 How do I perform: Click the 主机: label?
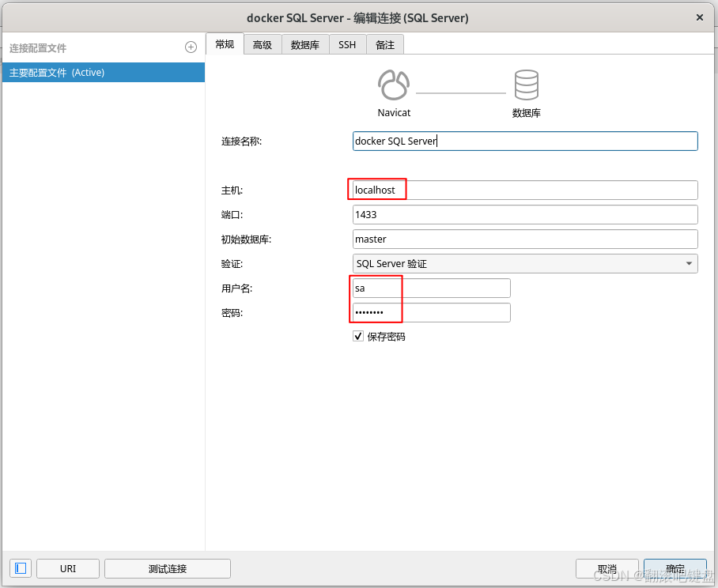click(x=232, y=190)
